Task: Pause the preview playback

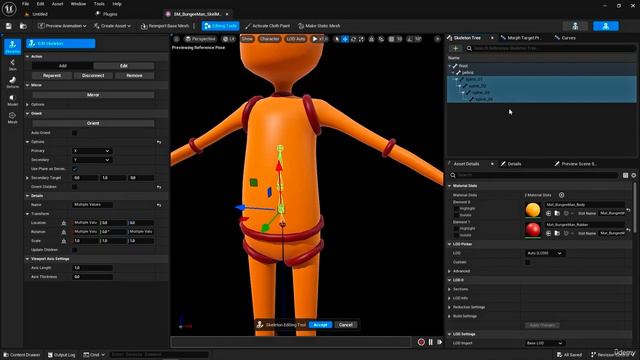Action: click(431, 342)
